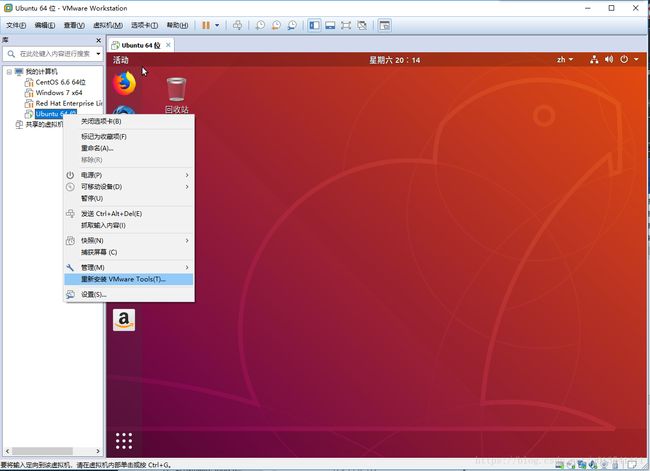The height and width of the screenshot is (471, 650).
Task: Open the 查看(V) menu
Action: coord(74,25)
